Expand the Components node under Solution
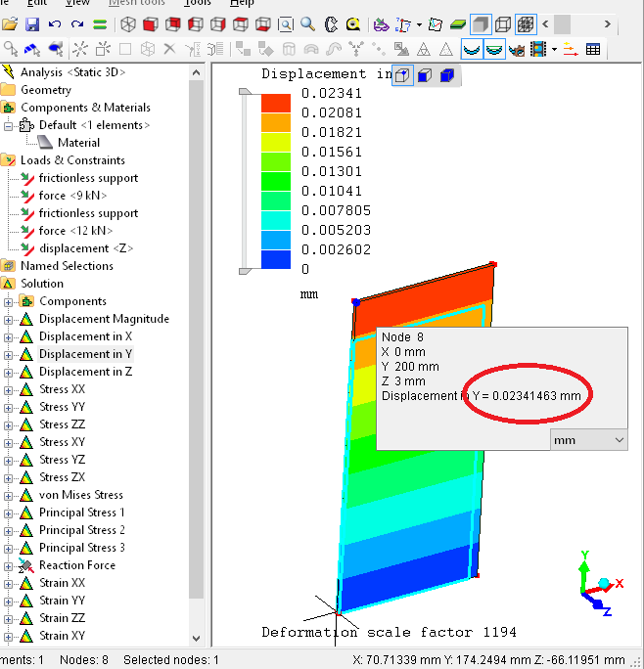644x669 pixels. point(8,302)
